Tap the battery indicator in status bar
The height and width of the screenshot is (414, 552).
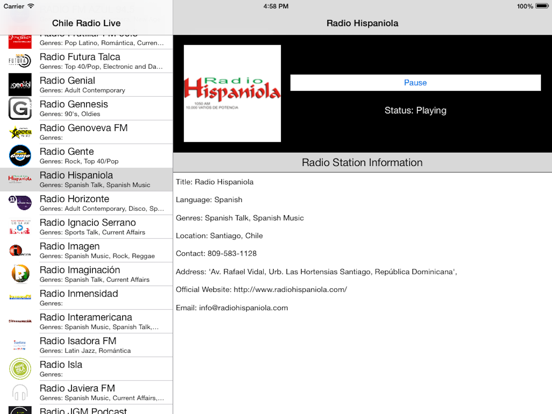542,6
